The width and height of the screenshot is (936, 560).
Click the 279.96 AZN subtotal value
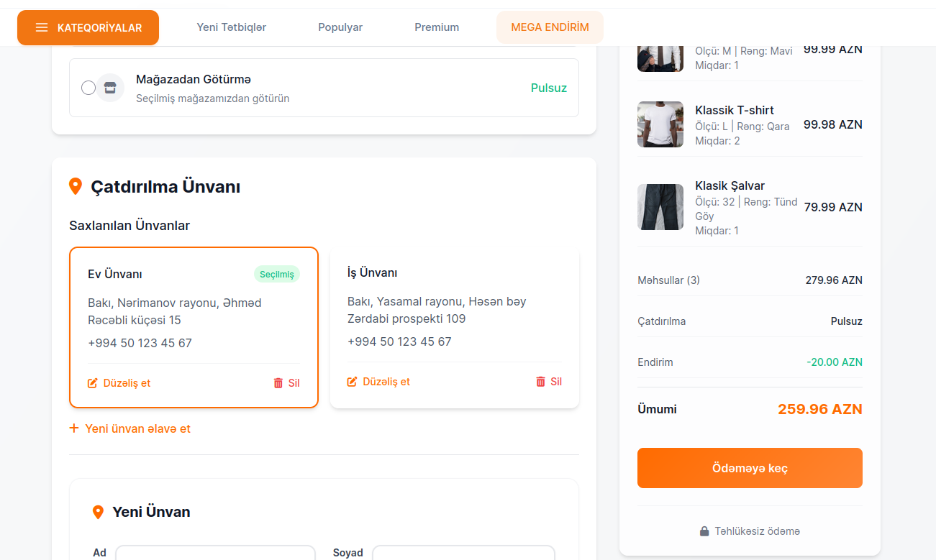[834, 280]
